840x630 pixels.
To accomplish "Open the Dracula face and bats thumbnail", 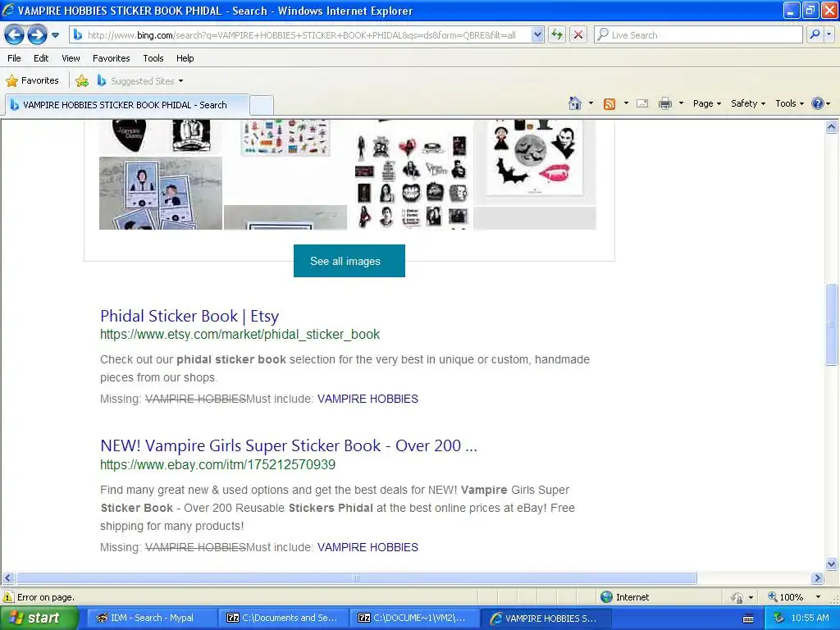I will pyautogui.click(x=535, y=162).
